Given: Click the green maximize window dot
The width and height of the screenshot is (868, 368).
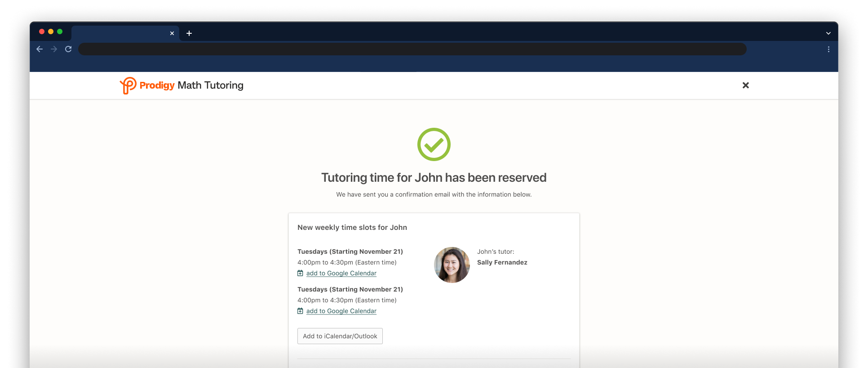Looking at the screenshot, I should coord(60,31).
